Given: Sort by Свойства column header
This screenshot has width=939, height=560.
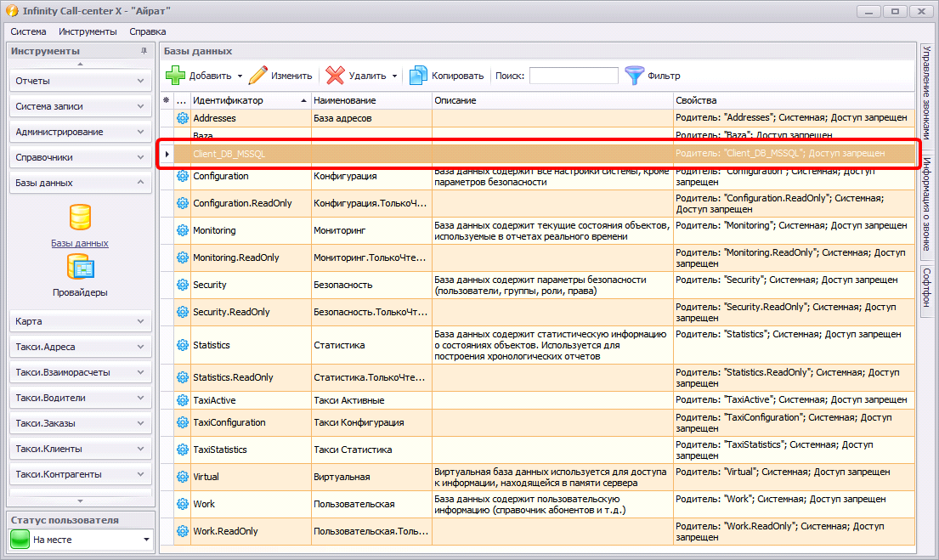Looking at the screenshot, I should click(794, 100).
